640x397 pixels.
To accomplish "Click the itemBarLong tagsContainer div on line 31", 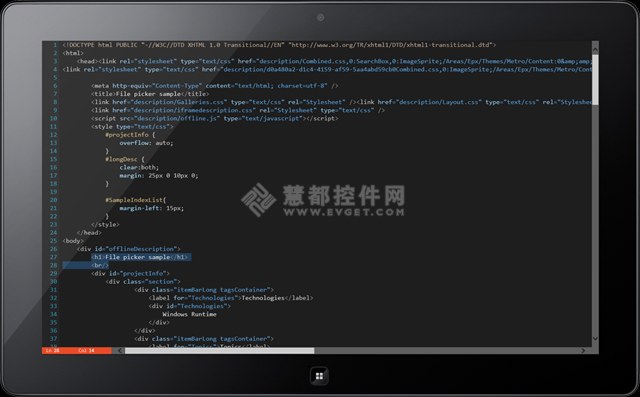I will click(204, 290).
